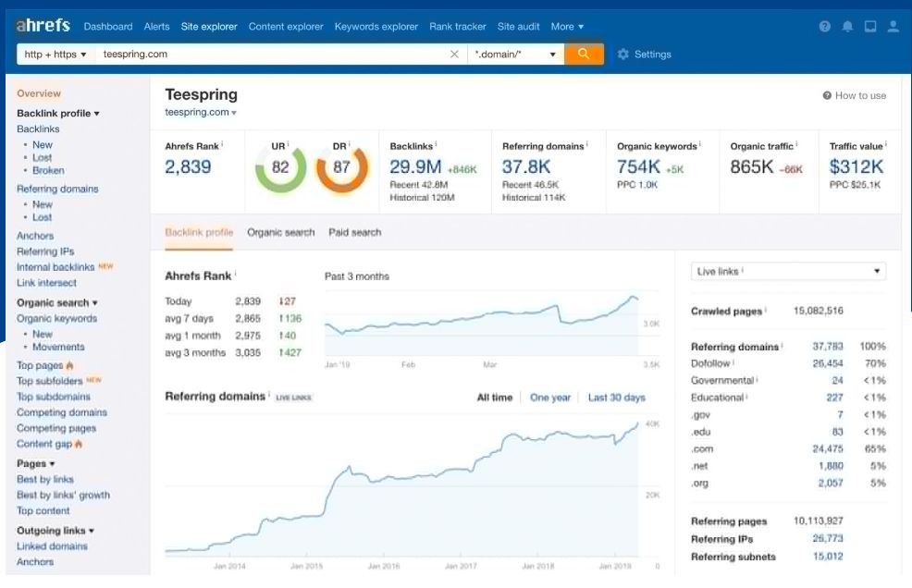Image resolution: width=912 pixels, height=588 pixels.
Task: Open Keywords explorer from top navigation
Action: coord(376,27)
